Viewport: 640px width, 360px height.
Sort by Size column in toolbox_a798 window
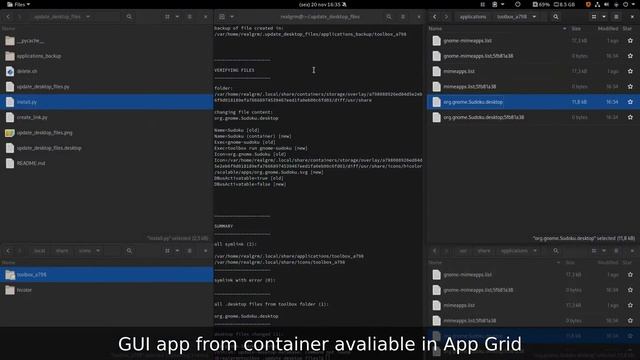576,29
